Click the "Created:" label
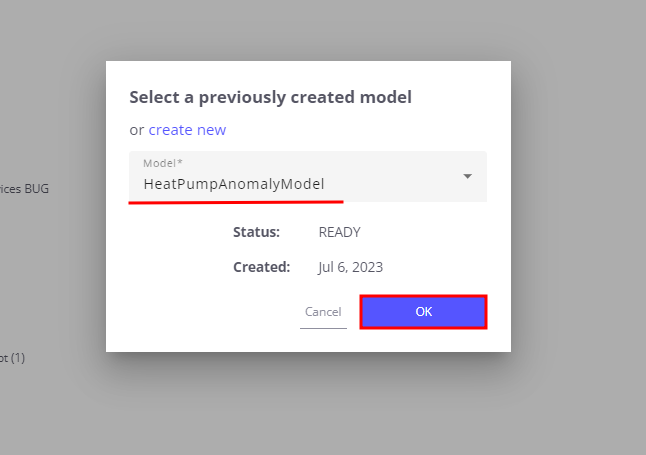 pyautogui.click(x=261, y=267)
